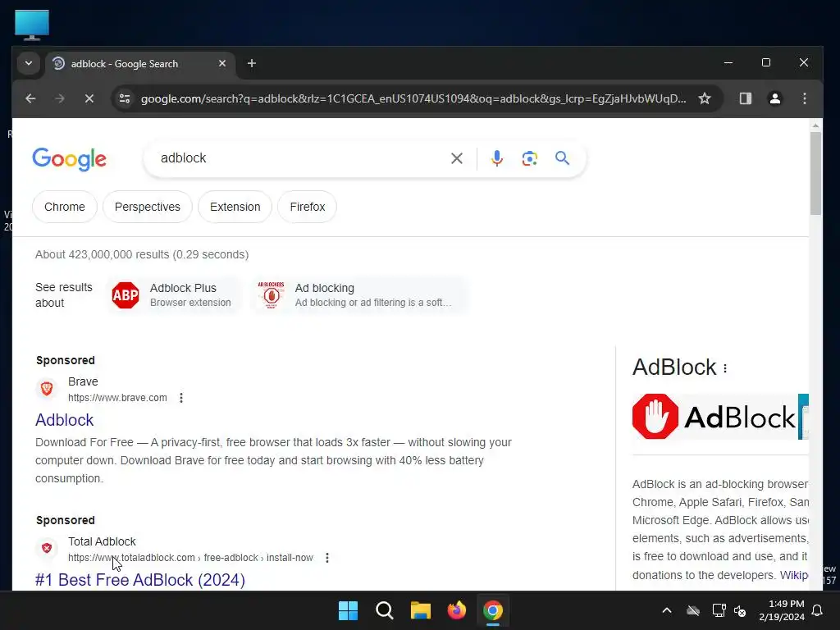Viewport: 840px width, 630px height.
Task: Select the adblock - Google Search tab
Action: click(x=139, y=64)
